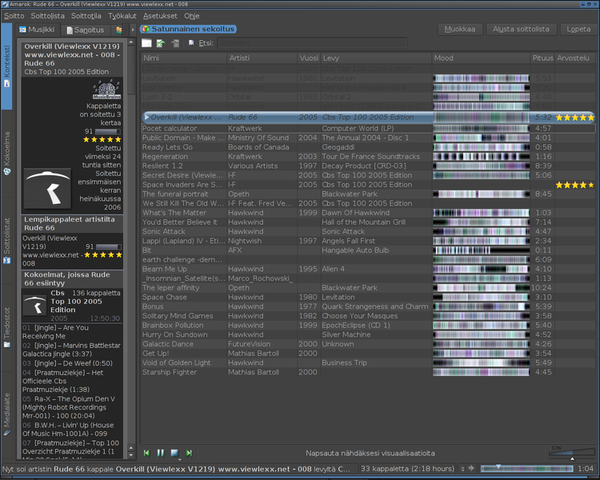This screenshot has width=600, height=480.
Task: Click the context panel scroll-up arrow
Action: click(131, 42)
